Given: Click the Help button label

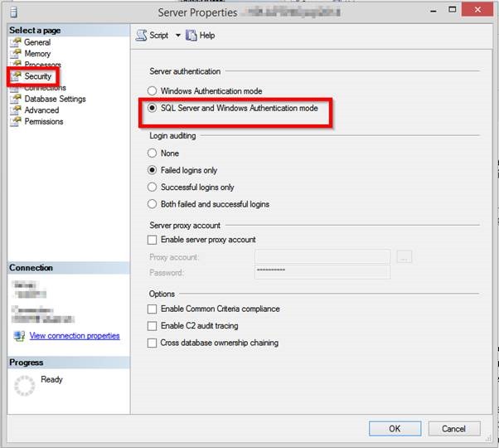Looking at the screenshot, I should tap(207, 36).
